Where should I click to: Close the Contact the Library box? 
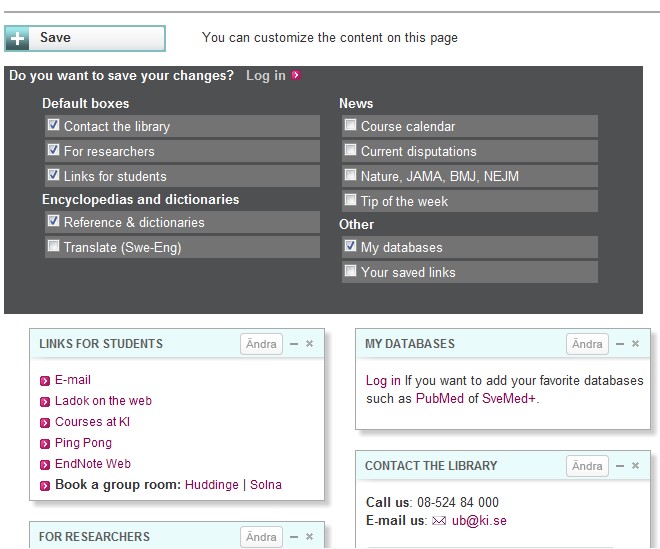pyautogui.click(x=636, y=466)
